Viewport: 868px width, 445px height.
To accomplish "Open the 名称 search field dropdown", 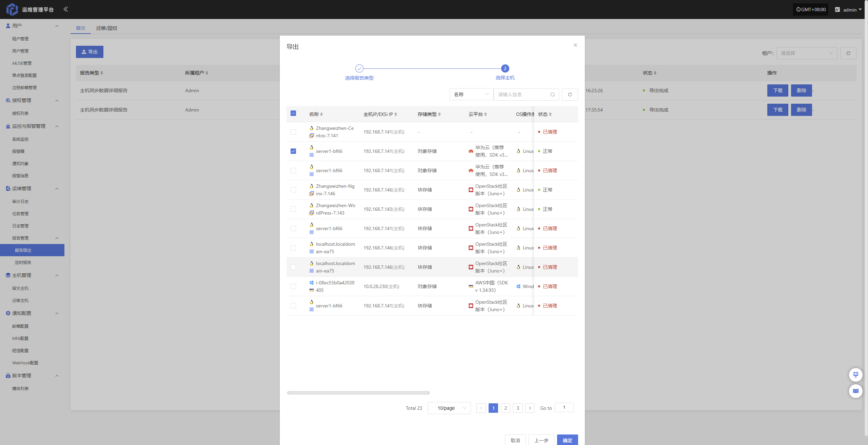I will click(x=471, y=95).
